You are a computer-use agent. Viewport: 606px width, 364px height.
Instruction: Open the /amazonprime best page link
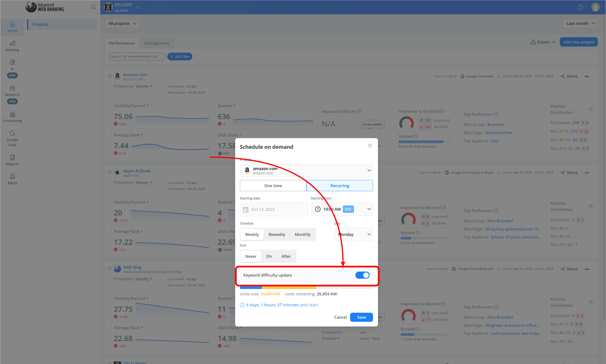(x=498, y=133)
